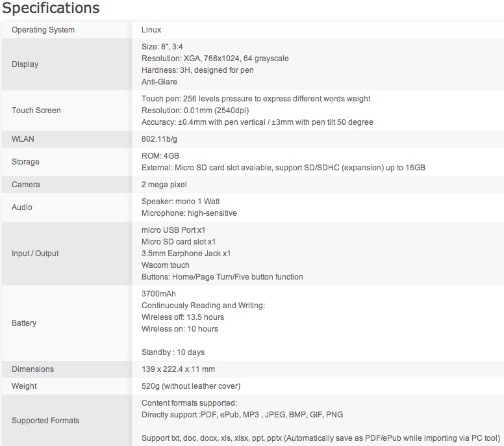Click the 3700mAh battery capacity text
The width and height of the screenshot is (504, 446).
(158, 294)
